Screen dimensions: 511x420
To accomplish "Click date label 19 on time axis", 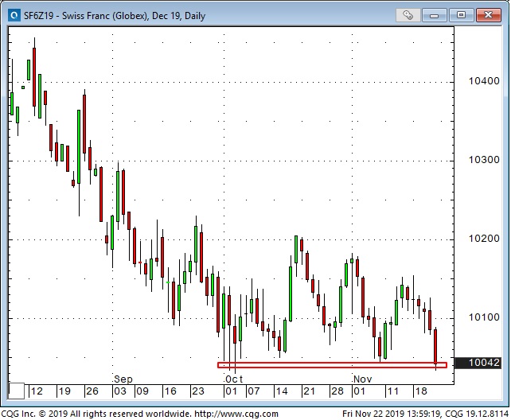I will click(64, 391).
